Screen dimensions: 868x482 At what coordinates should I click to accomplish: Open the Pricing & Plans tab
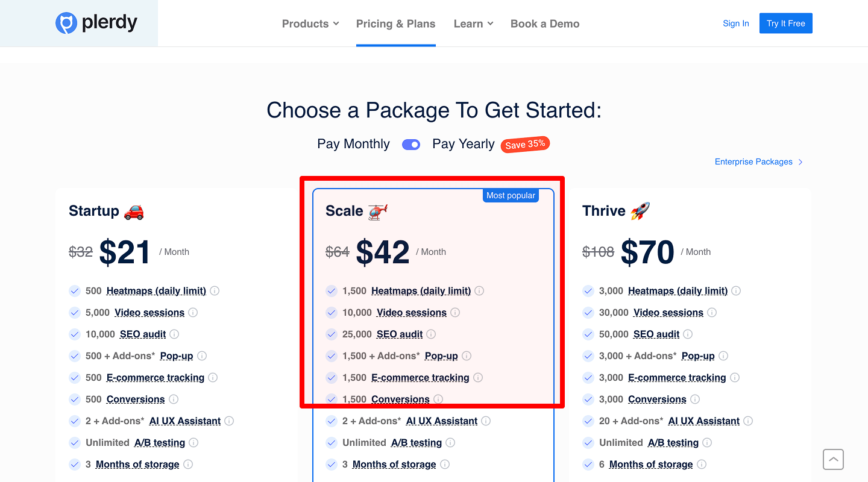point(395,24)
